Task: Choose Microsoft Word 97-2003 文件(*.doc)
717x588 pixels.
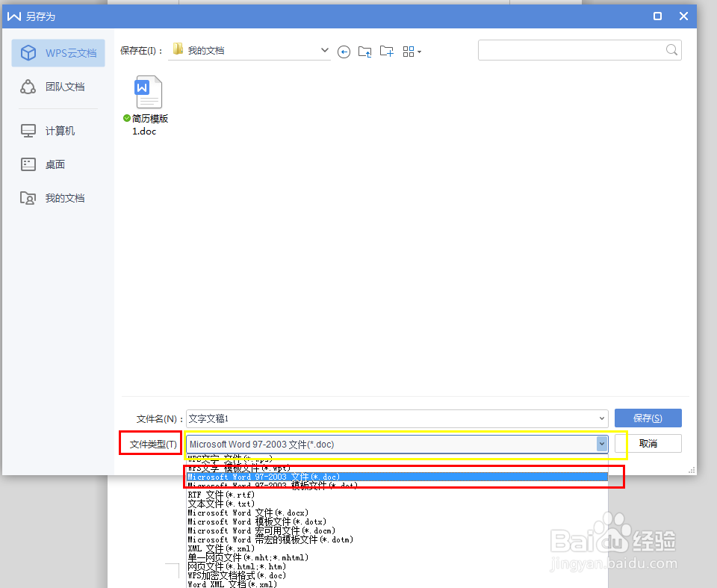Action: pyautogui.click(x=397, y=477)
